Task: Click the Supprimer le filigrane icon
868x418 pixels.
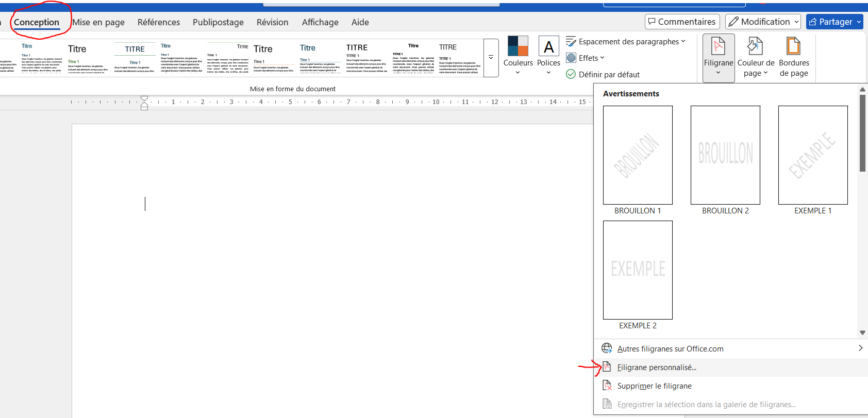Action: [x=607, y=386]
